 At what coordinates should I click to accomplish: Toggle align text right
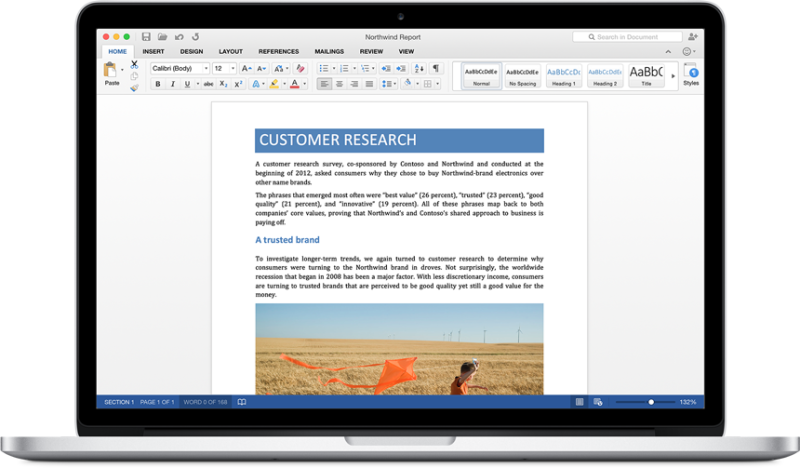354,84
